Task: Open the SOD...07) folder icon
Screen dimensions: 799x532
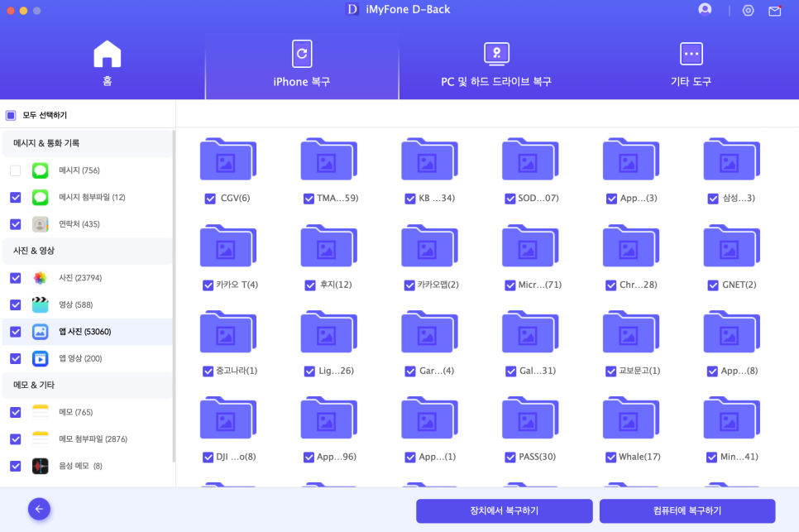Action: point(530,159)
